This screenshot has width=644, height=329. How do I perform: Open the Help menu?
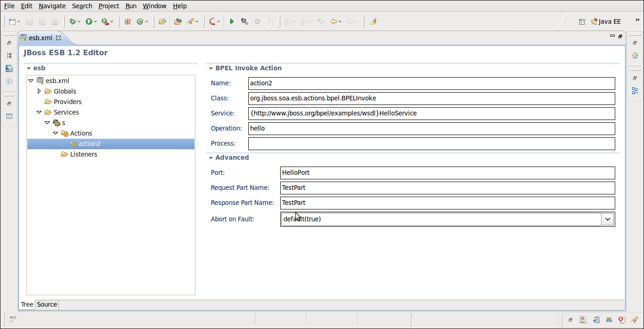pos(180,6)
